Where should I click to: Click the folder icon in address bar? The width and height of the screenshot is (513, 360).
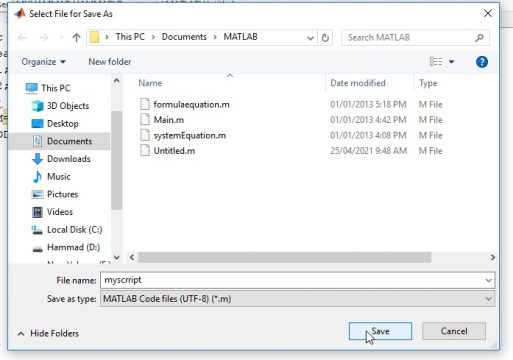pos(95,37)
